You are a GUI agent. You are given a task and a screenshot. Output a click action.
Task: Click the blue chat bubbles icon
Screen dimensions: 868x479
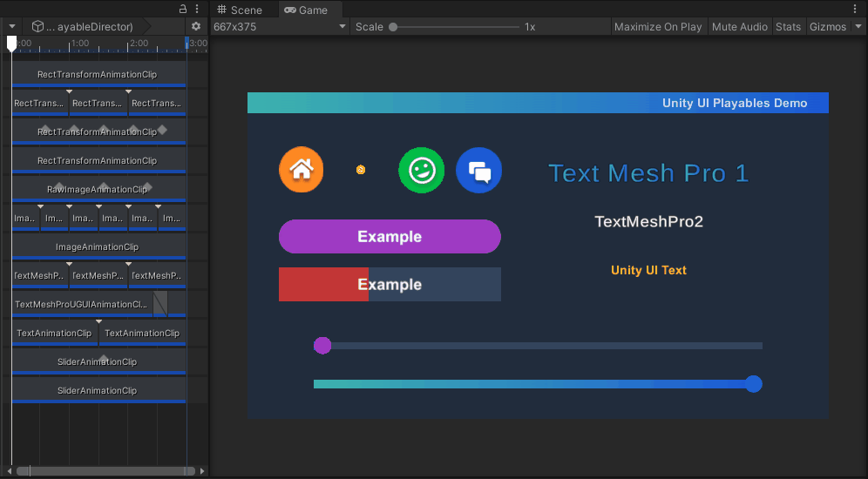pyautogui.click(x=478, y=170)
